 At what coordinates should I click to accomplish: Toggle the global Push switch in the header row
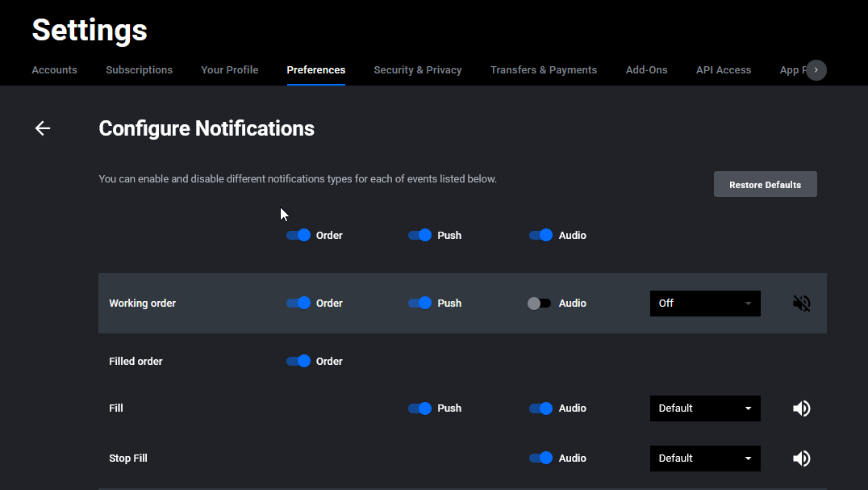click(x=419, y=235)
